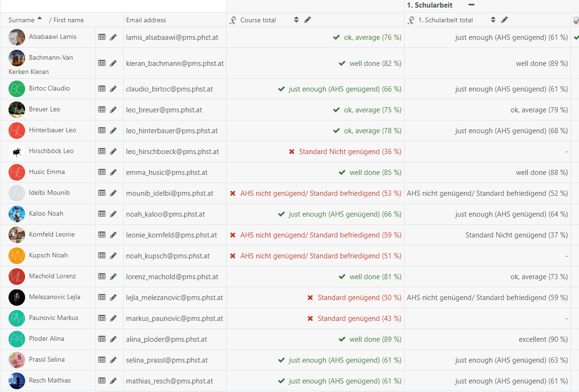Open grade table icon for Kornfeld Leonie
Viewport: 579px width, 392px height.
pos(102,235)
